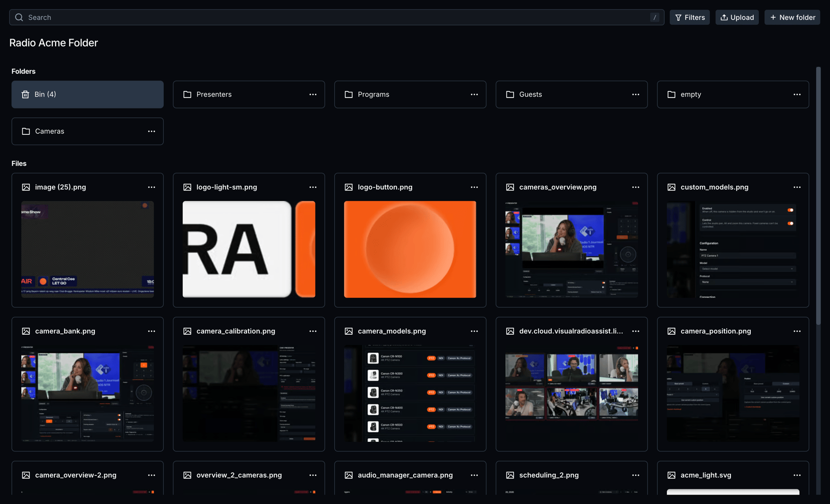Screen dimensions: 830x504
Task: Open options menu for Guests folder
Action: (x=635, y=94)
